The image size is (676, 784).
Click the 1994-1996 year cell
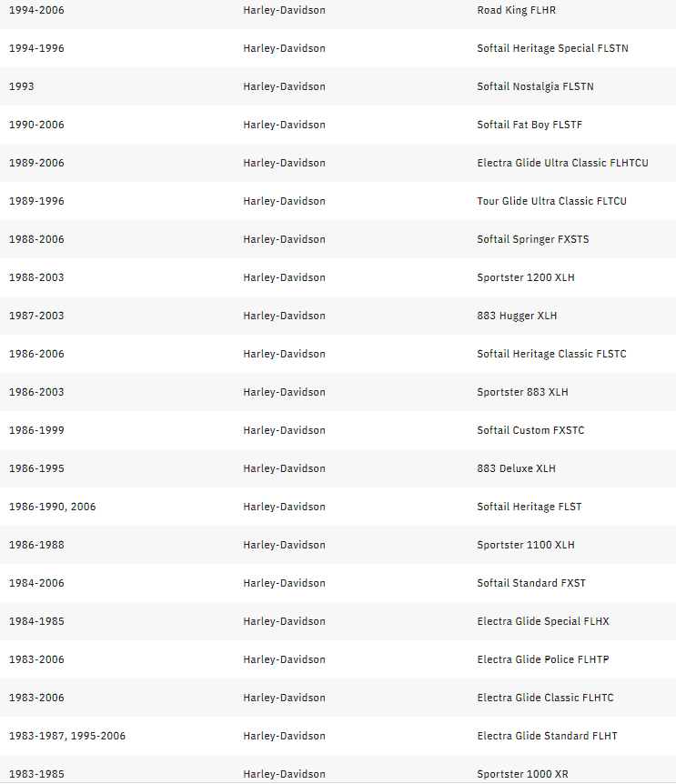point(36,48)
